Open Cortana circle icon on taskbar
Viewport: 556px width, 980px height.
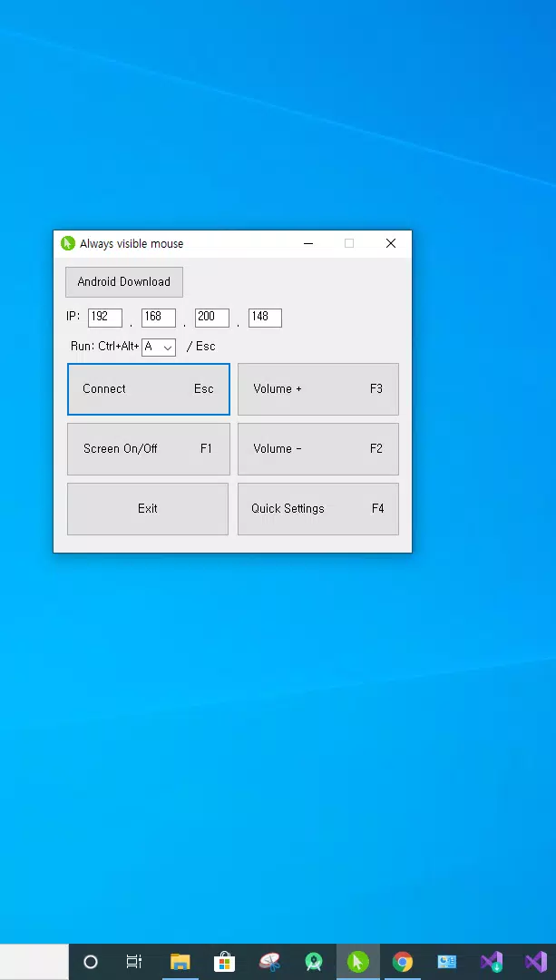click(x=91, y=962)
